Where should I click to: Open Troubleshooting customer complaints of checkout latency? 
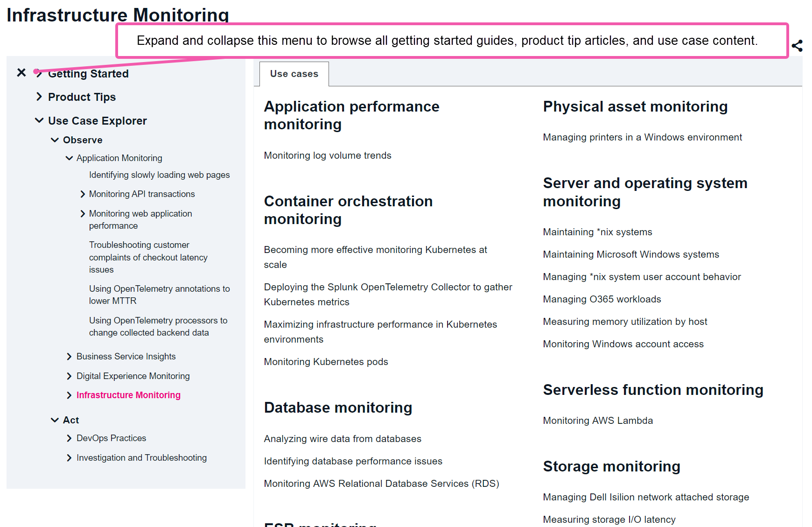coord(148,257)
